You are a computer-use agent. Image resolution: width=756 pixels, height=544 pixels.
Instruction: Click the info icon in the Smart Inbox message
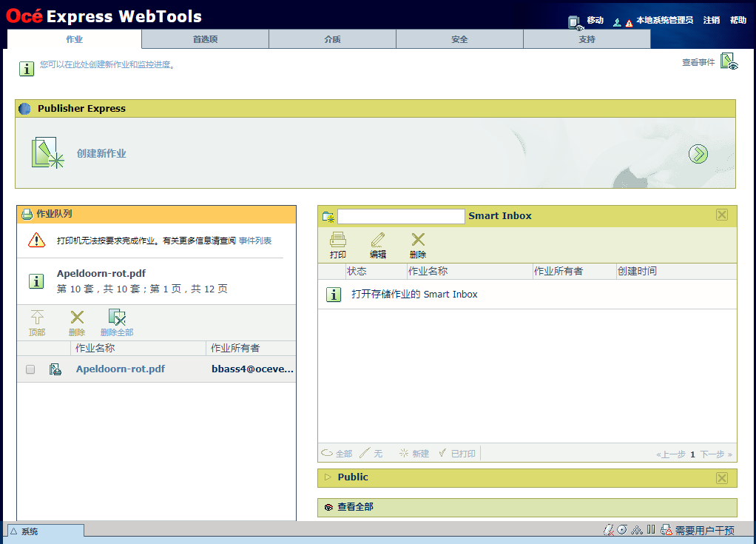[x=334, y=294]
